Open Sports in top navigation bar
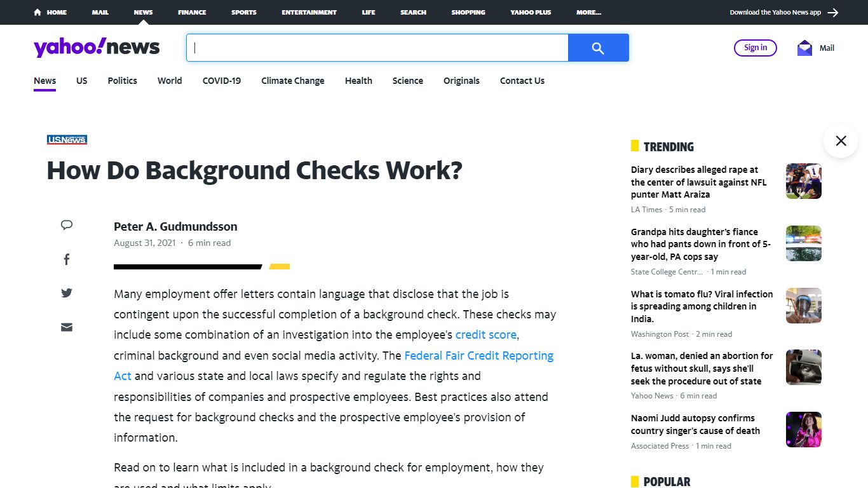This screenshot has height=488, width=868. (244, 12)
